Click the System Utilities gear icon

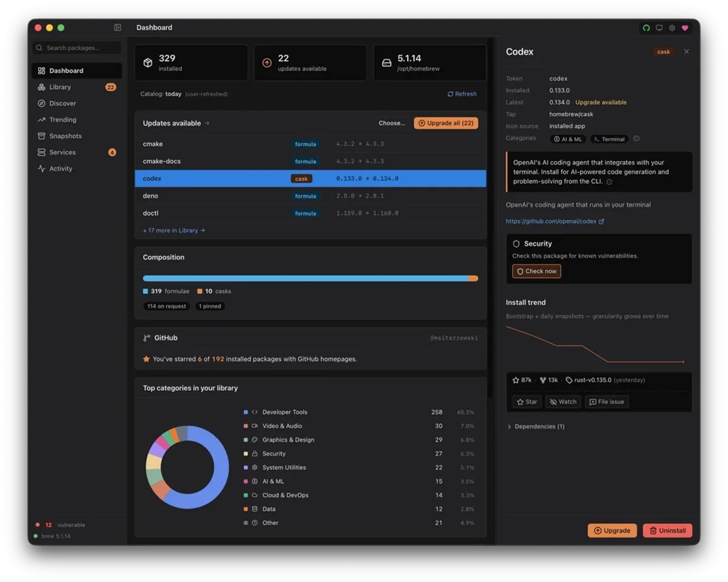tap(255, 468)
